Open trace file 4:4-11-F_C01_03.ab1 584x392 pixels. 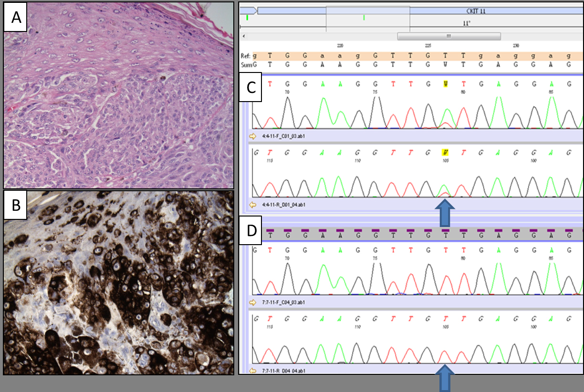coord(282,136)
